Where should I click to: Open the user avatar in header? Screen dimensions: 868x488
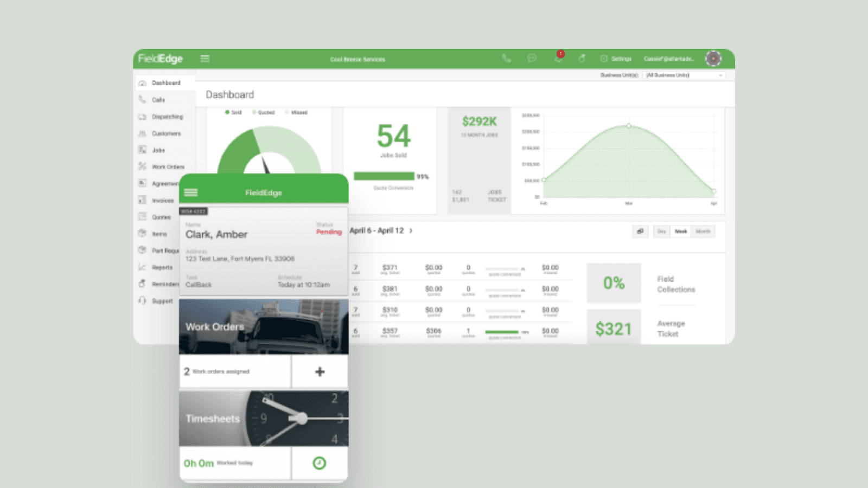tap(713, 59)
